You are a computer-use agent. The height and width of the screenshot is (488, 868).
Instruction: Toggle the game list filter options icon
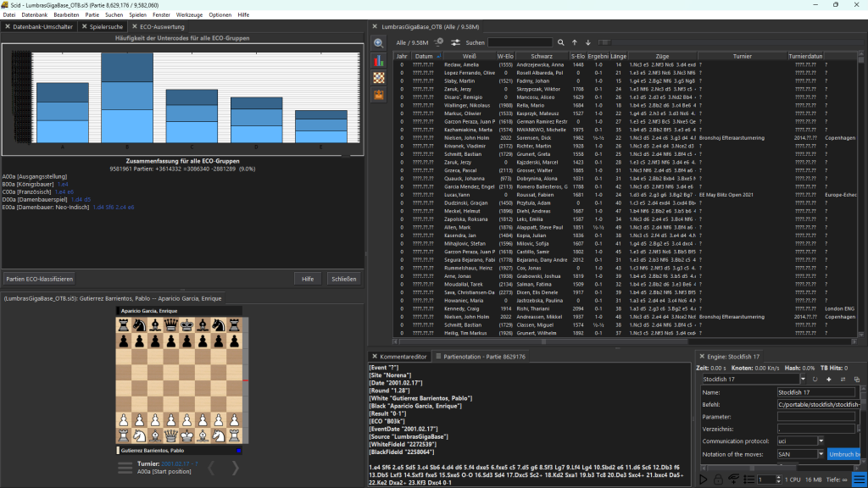pyautogui.click(x=456, y=42)
